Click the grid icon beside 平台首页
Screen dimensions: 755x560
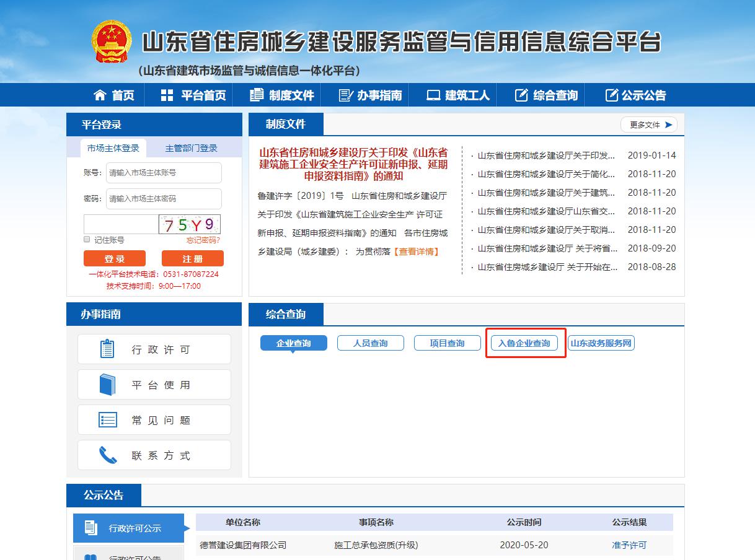[167, 95]
